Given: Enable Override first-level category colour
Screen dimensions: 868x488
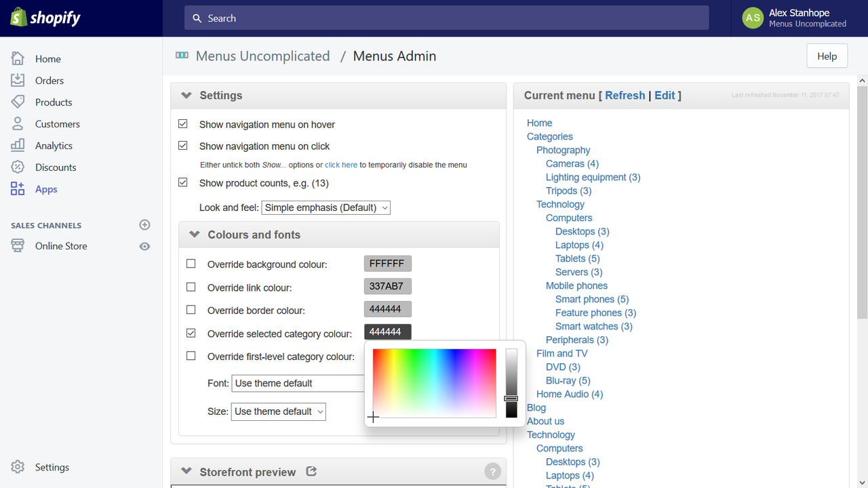Looking at the screenshot, I should pos(191,356).
